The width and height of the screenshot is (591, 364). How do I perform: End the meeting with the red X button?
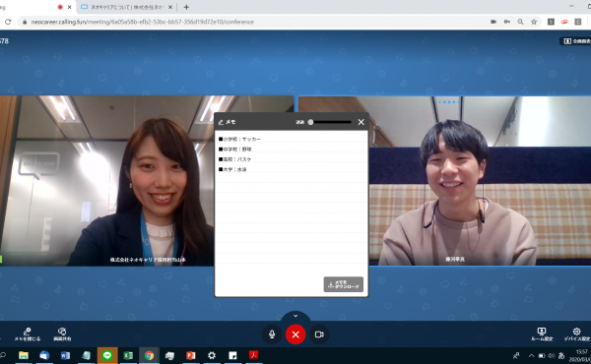(x=295, y=334)
